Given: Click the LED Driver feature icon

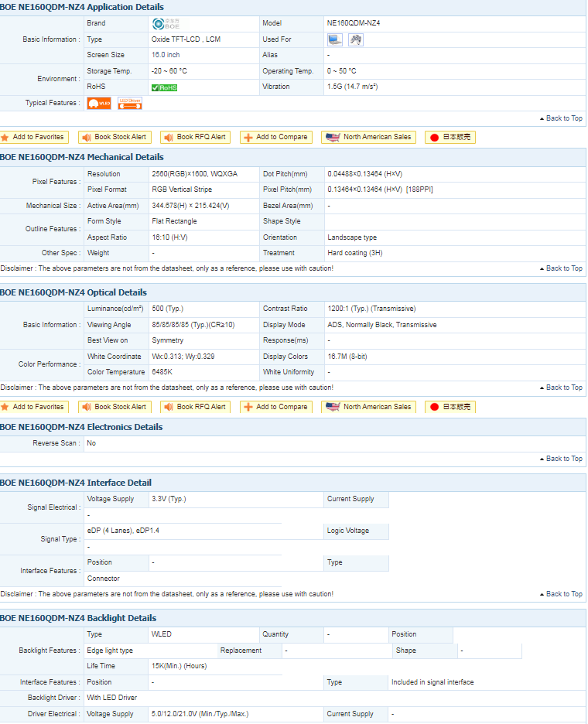Looking at the screenshot, I should point(130,104).
